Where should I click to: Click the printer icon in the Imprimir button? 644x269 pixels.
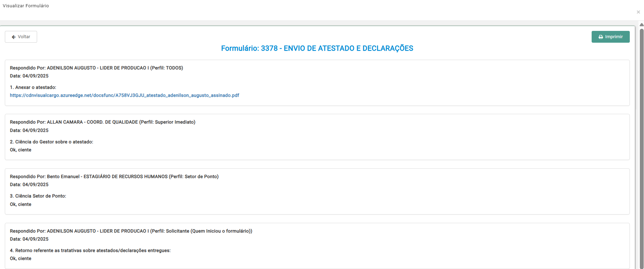pyautogui.click(x=601, y=37)
